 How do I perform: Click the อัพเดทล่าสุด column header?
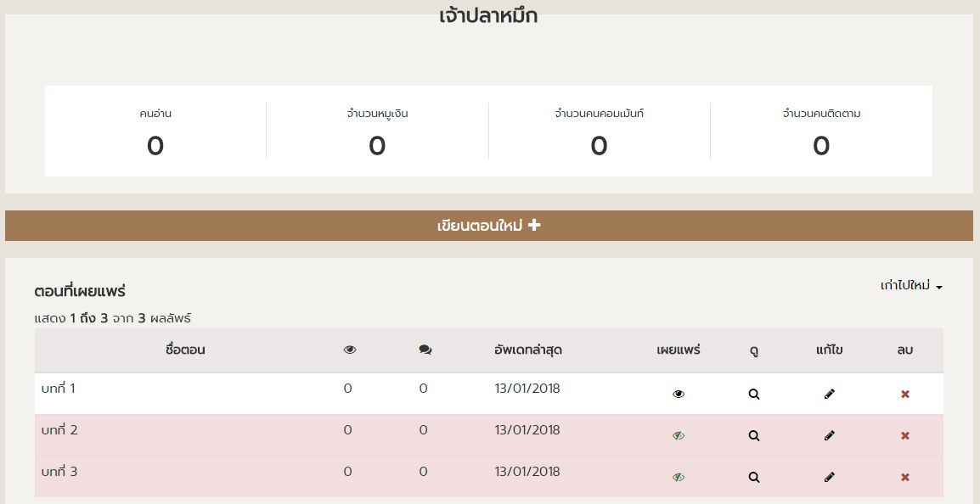pyautogui.click(x=527, y=350)
